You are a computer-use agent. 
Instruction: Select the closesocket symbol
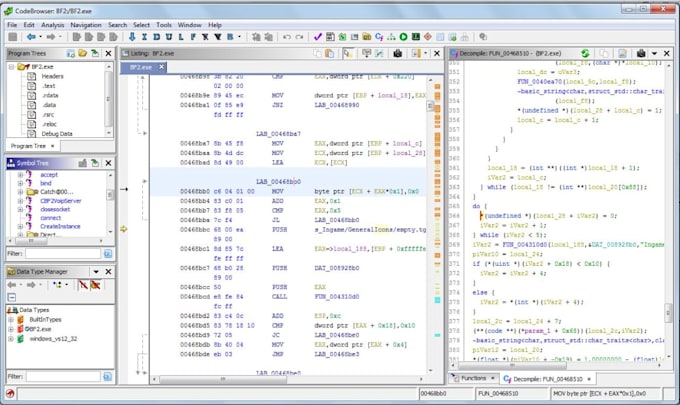click(55, 209)
